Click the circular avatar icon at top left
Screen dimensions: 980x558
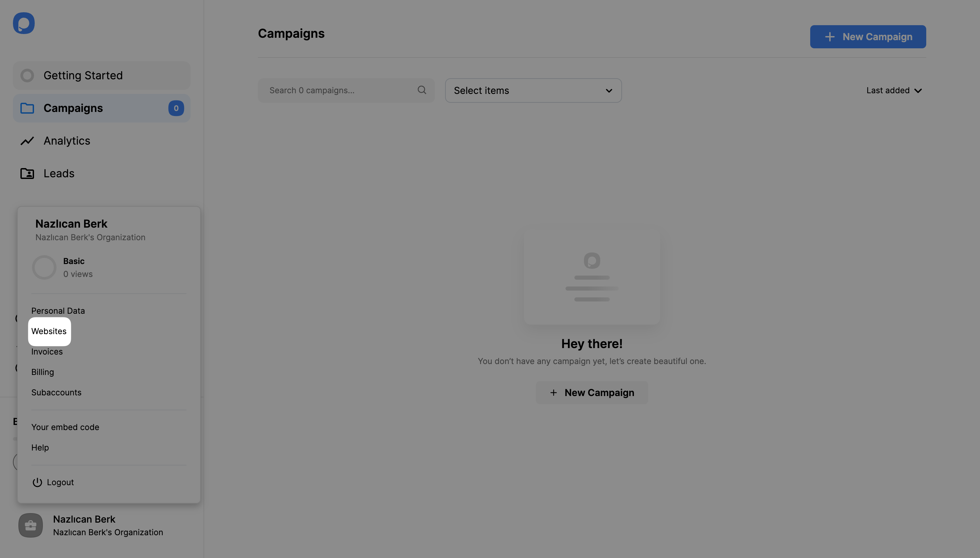point(23,23)
